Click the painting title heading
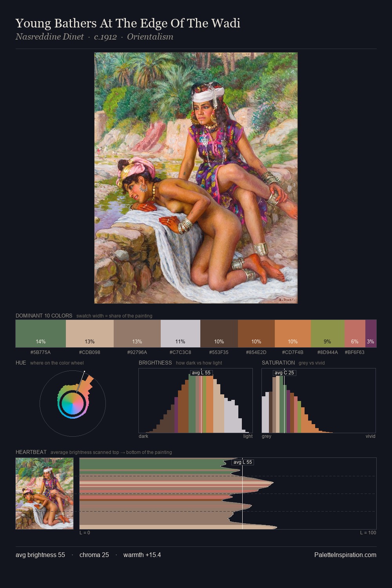 point(128,24)
